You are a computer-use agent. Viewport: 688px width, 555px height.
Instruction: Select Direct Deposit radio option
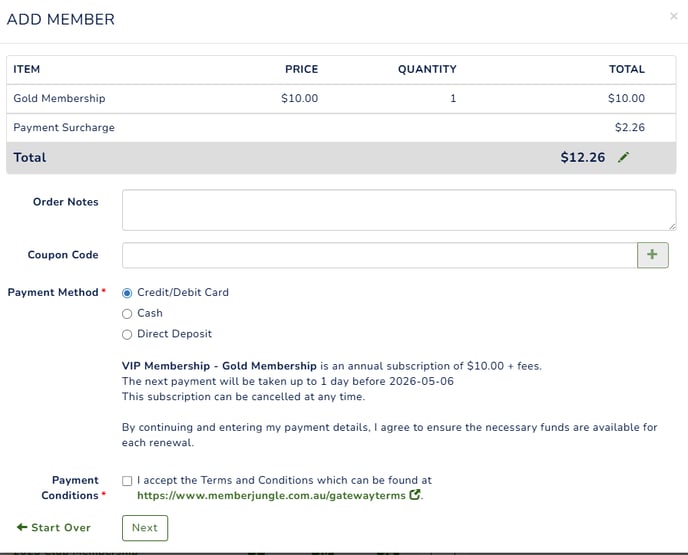pyautogui.click(x=127, y=334)
